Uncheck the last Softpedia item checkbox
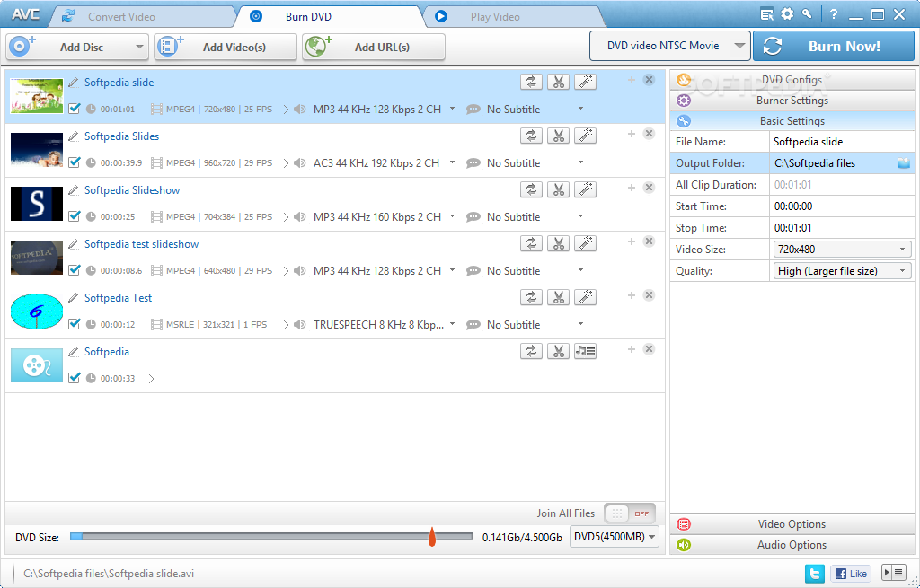The height and width of the screenshot is (588, 920). (74, 378)
